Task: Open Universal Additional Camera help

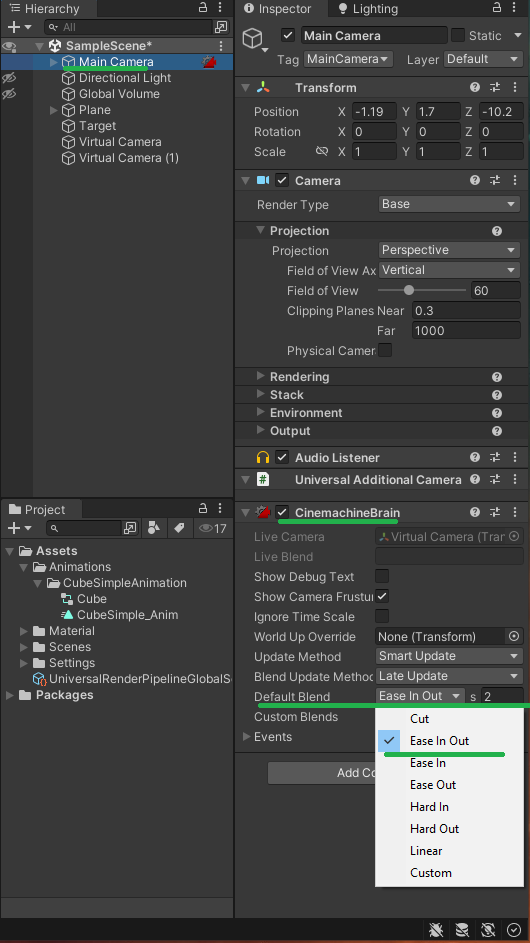Action: point(475,479)
